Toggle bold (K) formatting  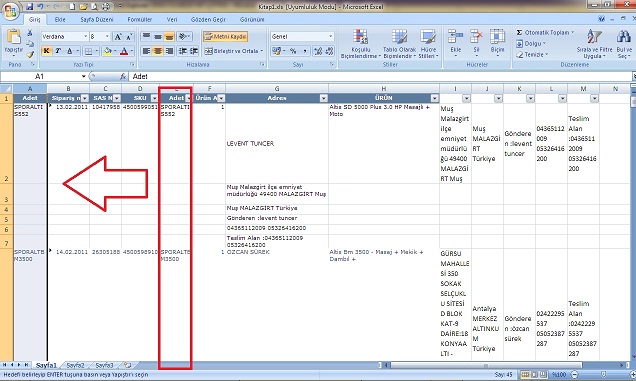pos(47,51)
